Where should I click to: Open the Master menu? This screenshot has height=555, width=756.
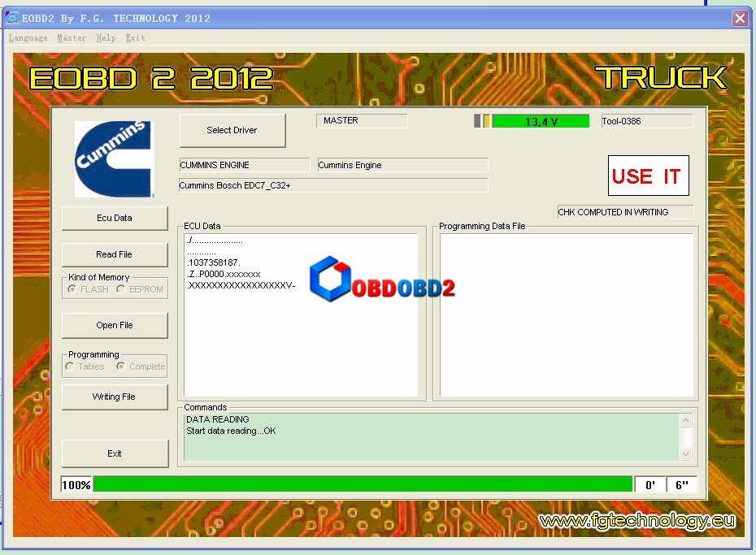pos(72,38)
